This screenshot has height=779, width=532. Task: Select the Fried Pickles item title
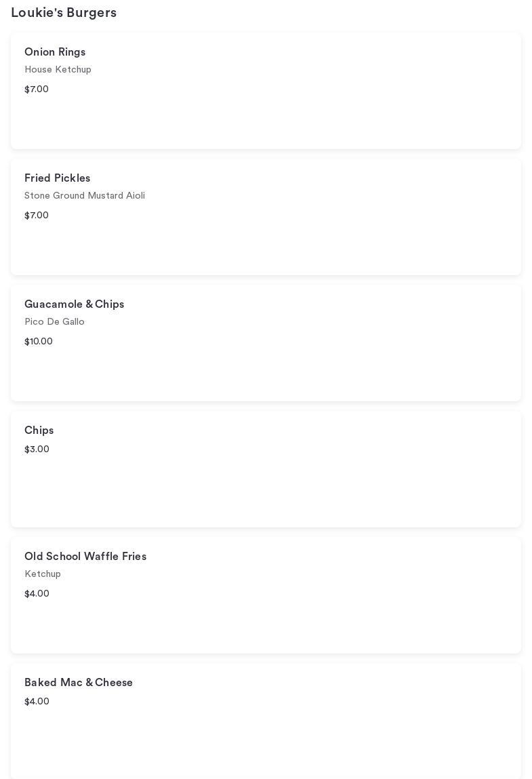tap(57, 178)
